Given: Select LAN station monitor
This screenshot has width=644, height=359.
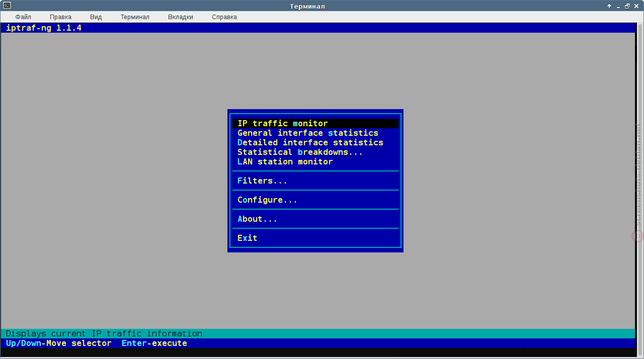Looking at the screenshot, I should point(315,161).
